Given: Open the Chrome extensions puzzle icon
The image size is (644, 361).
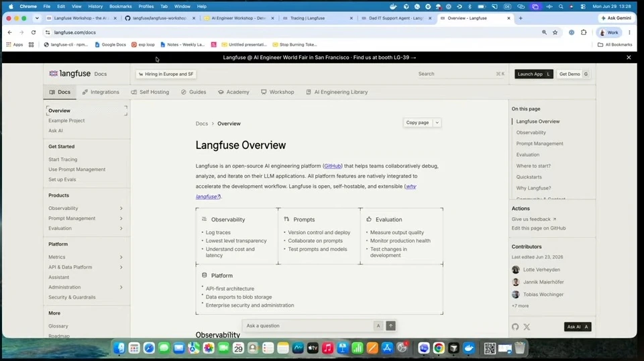Looking at the screenshot, I should point(584,32).
